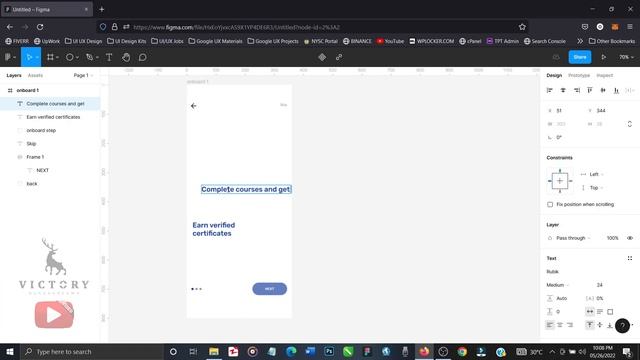Open the Medium font weight dropdown
Image resolution: width=640 pixels, height=360 pixels.
coord(558,285)
